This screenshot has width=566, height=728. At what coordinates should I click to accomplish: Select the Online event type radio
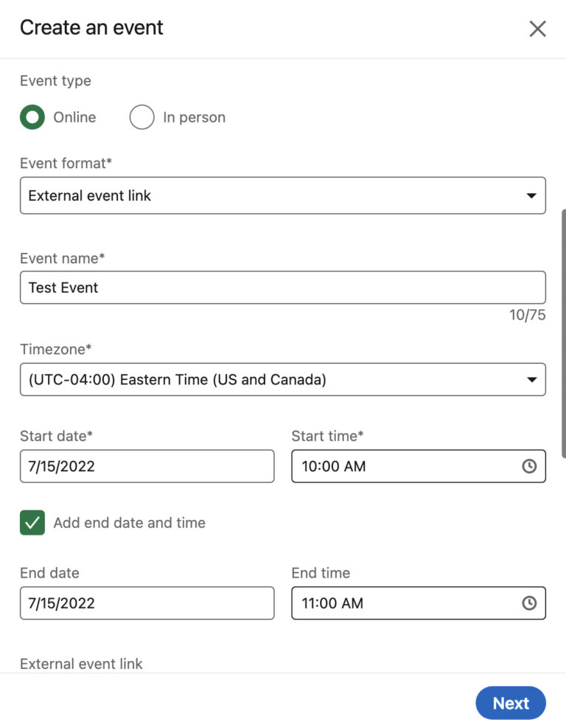(x=32, y=117)
